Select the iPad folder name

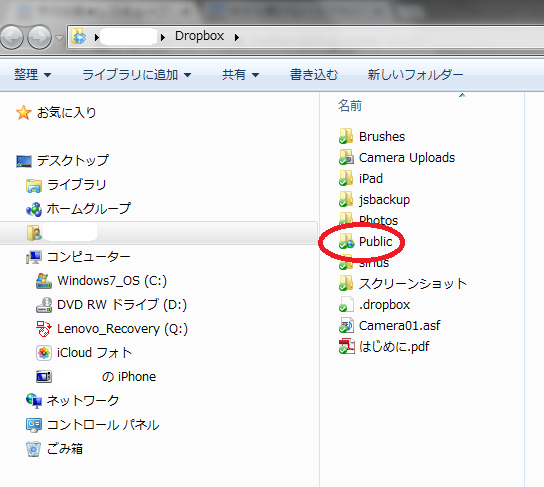click(x=371, y=179)
